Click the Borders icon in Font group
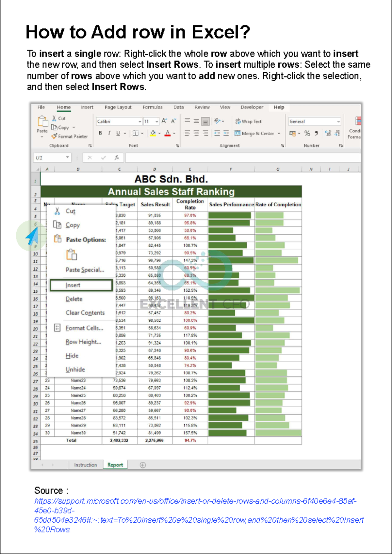 coord(135,133)
